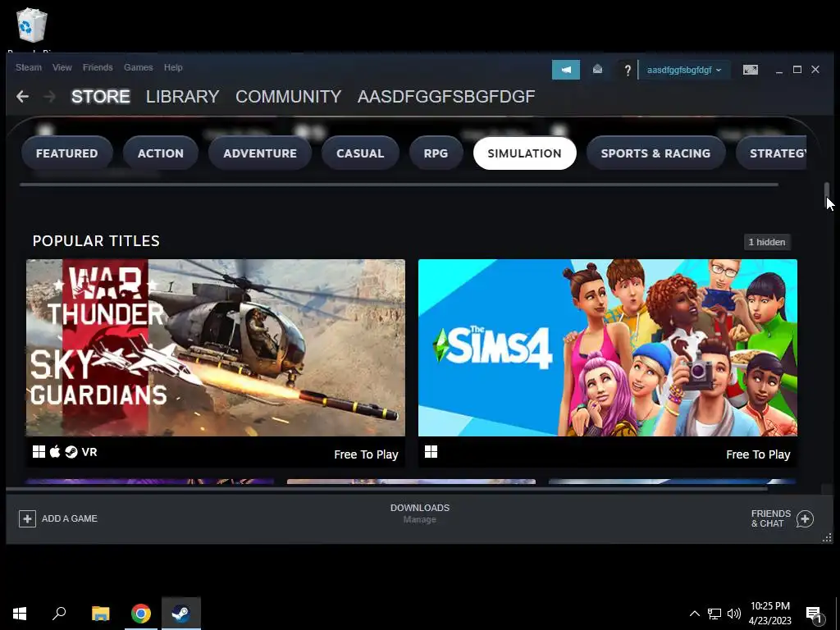
Task: Click VR label under War Thunder
Action: [x=89, y=452]
